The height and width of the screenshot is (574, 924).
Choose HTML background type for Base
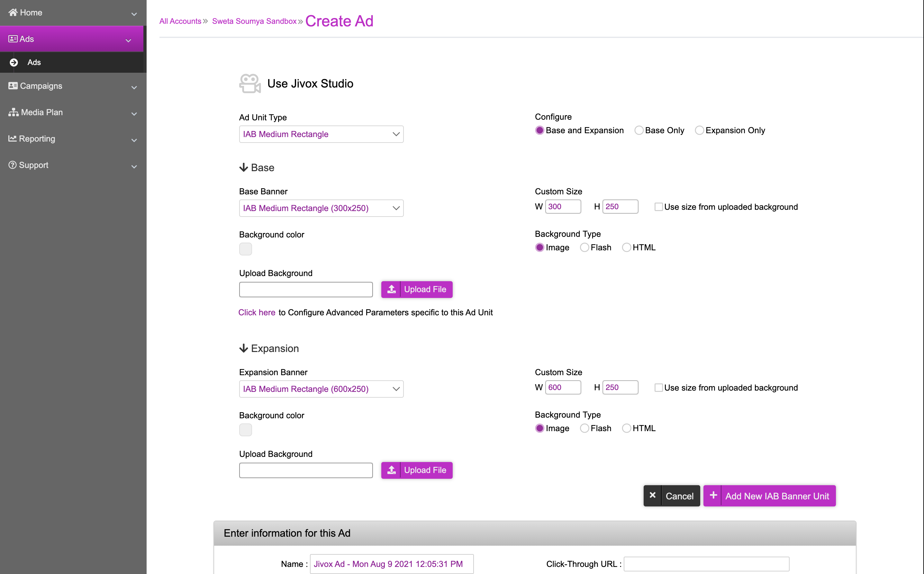pos(626,247)
